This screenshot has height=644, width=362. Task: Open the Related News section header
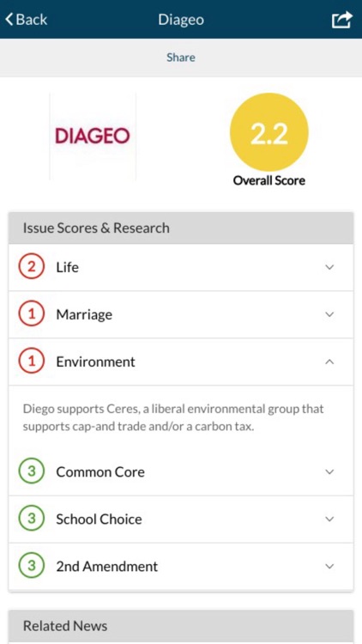(x=181, y=626)
